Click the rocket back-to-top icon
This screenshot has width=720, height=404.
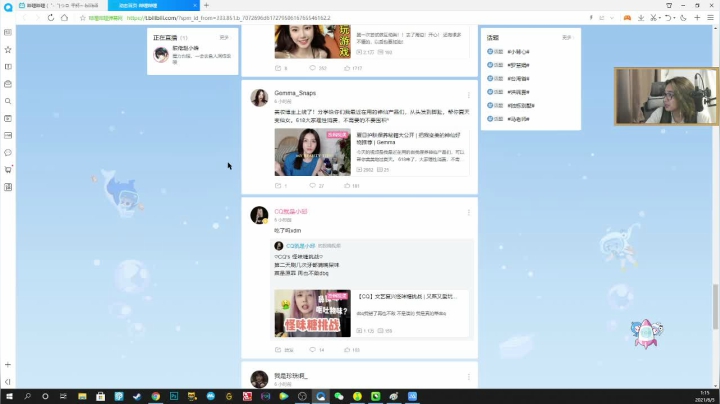click(647, 333)
